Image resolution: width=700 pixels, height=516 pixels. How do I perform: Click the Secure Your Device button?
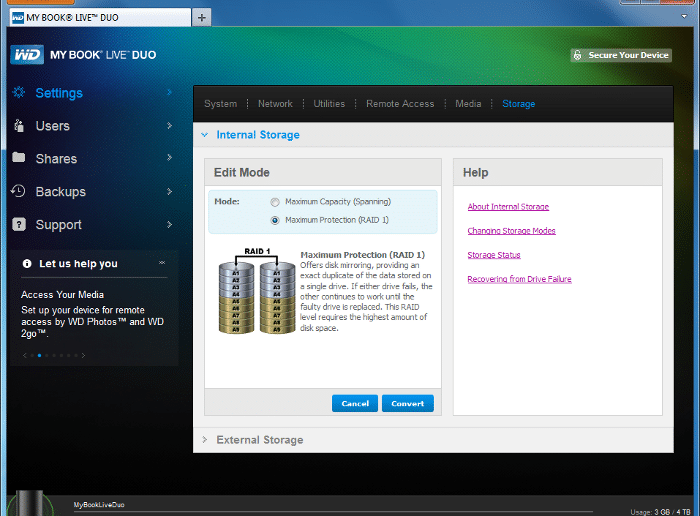click(x=621, y=55)
